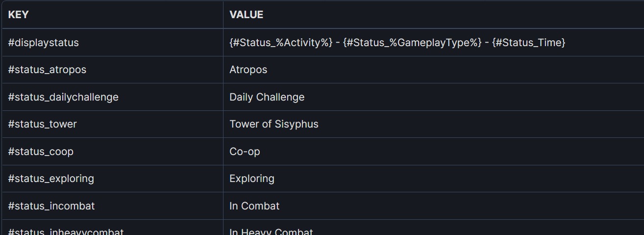Image resolution: width=644 pixels, height=235 pixels.
Task: Select the #status_exploring key cell
Action: tap(51, 179)
